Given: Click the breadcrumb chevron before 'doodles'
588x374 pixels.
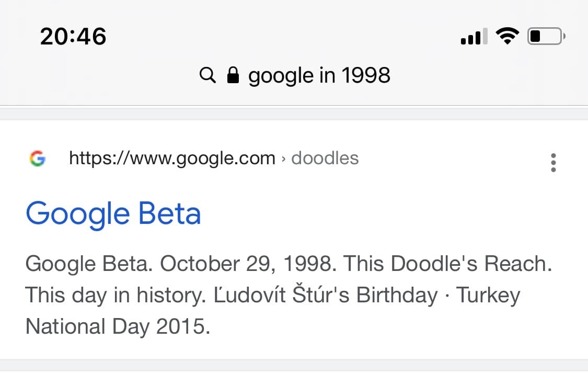Looking at the screenshot, I should [x=283, y=158].
